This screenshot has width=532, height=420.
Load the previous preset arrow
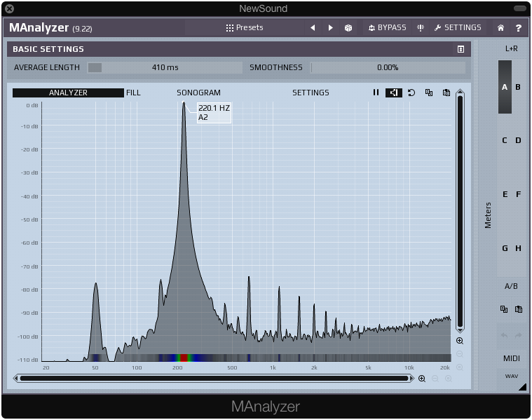coord(313,28)
